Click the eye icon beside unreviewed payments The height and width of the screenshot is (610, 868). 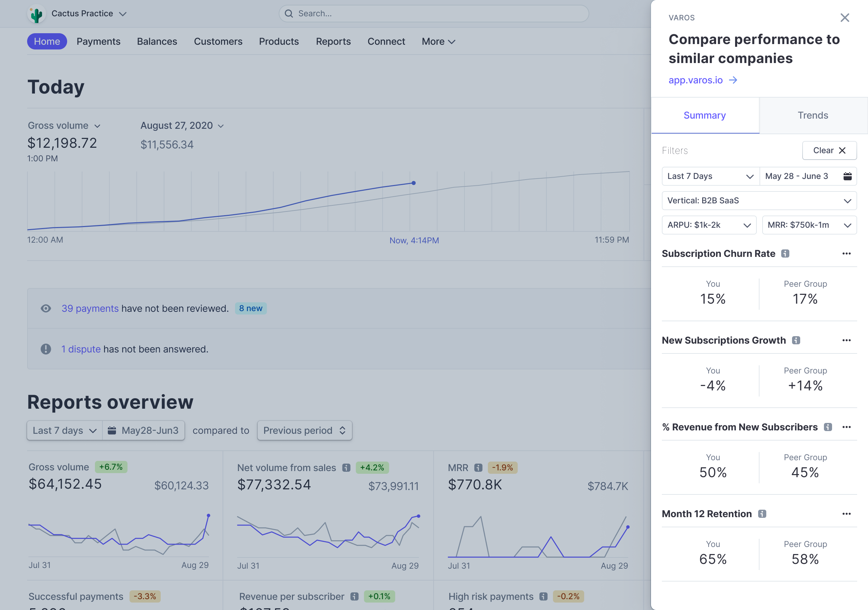[x=46, y=308]
